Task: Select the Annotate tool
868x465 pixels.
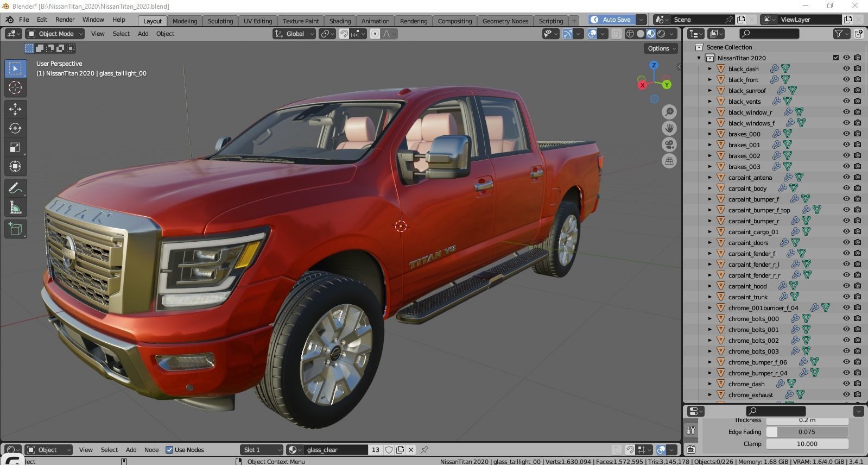Action: pyautogui.click(x=15, y=188)
